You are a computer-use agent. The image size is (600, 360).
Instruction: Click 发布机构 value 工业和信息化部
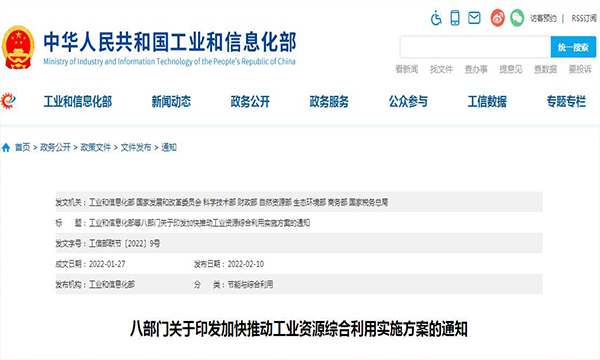click(112, 284)
